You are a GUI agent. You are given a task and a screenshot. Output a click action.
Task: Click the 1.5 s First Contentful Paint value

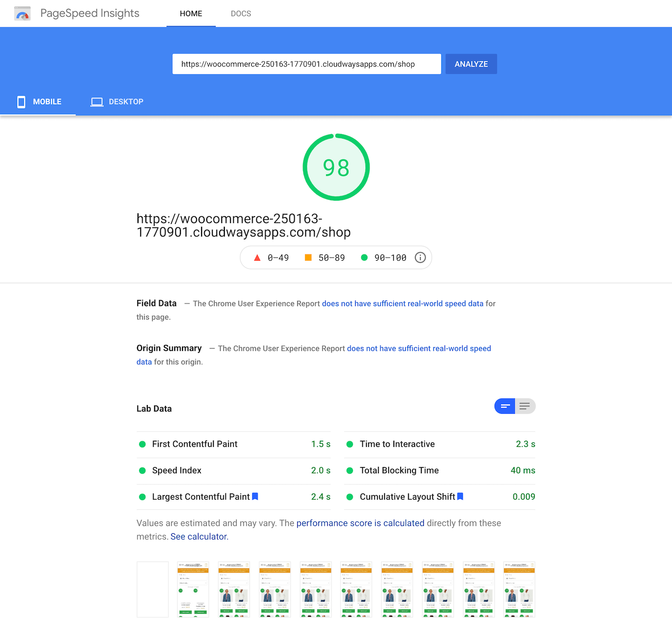point(320,444)
